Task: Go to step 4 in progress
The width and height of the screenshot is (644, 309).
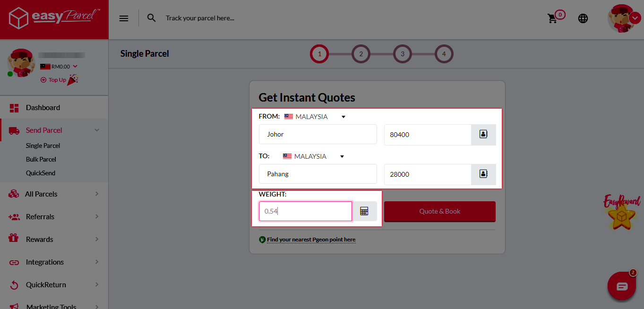Action: pyautogui.click(x=444, y=54)
